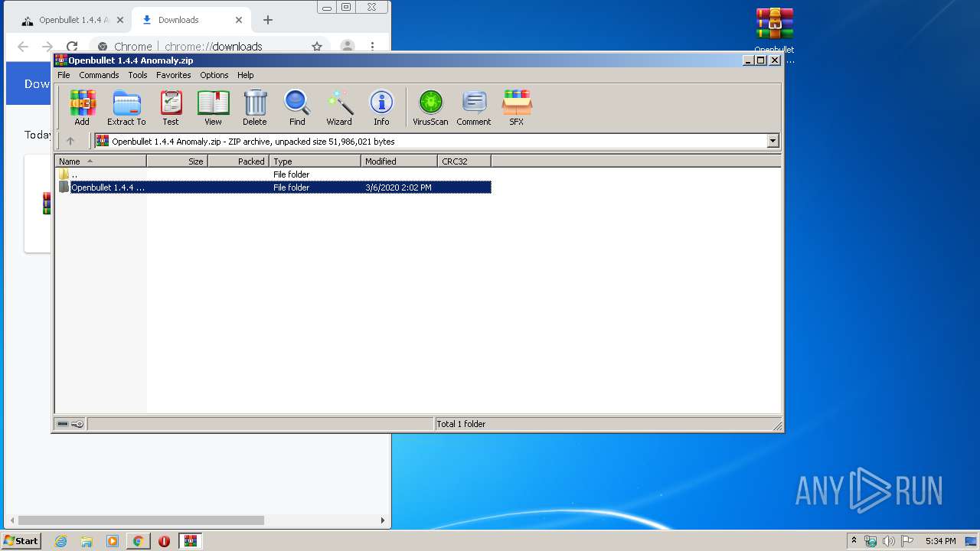Reload the Chrome page

[72, 47]
